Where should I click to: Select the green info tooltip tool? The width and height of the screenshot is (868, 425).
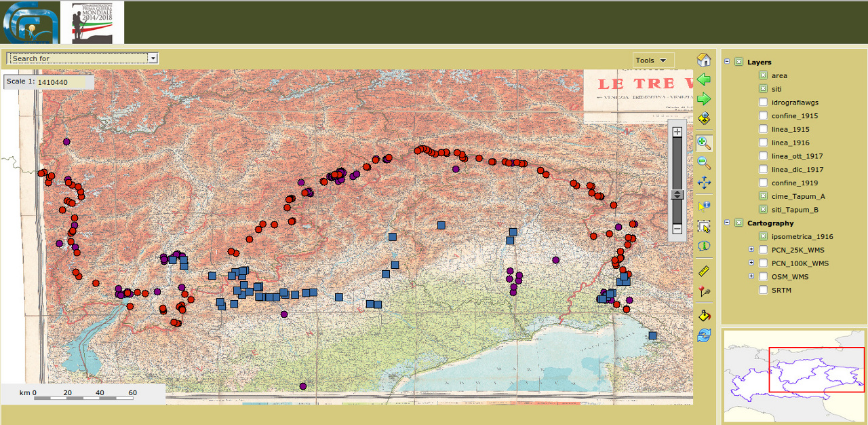point(704,246)
